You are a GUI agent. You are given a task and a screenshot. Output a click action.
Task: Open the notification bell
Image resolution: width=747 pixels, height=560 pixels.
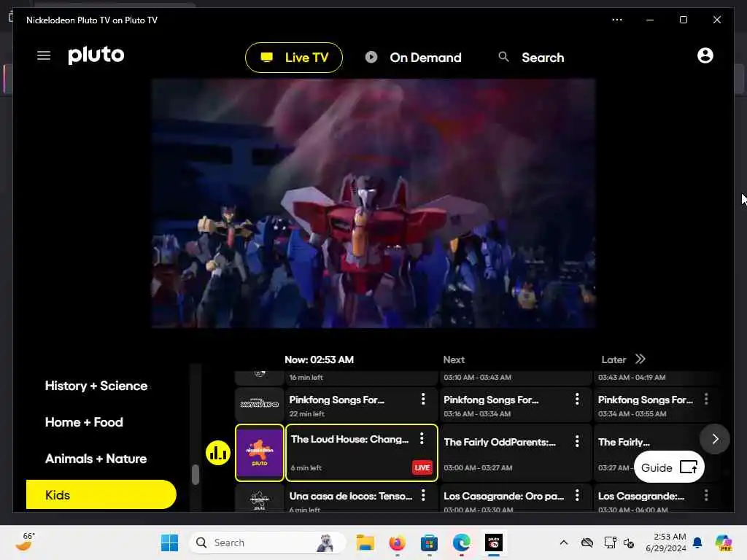[x=697, y=542]
